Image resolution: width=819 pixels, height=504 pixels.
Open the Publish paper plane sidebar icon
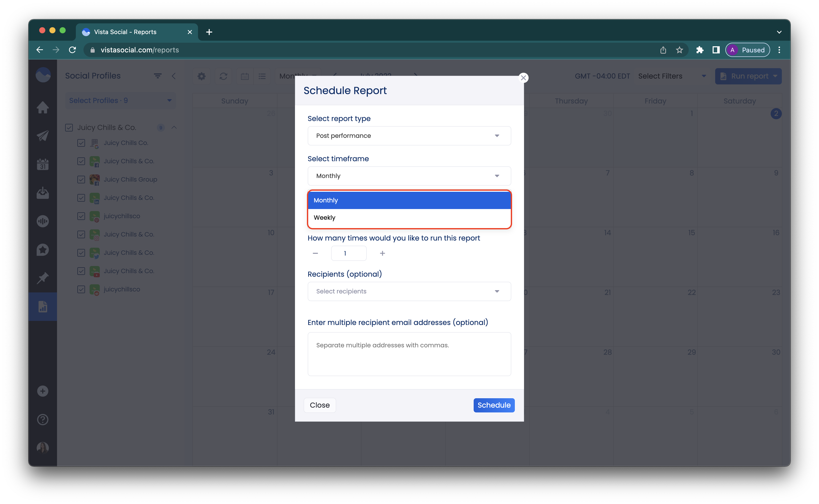pyautogui.click(x=43, y=136)
